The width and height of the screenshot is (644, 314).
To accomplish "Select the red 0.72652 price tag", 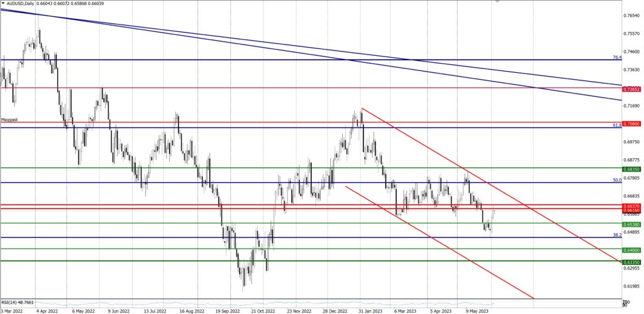I will [x=631, y=89].
